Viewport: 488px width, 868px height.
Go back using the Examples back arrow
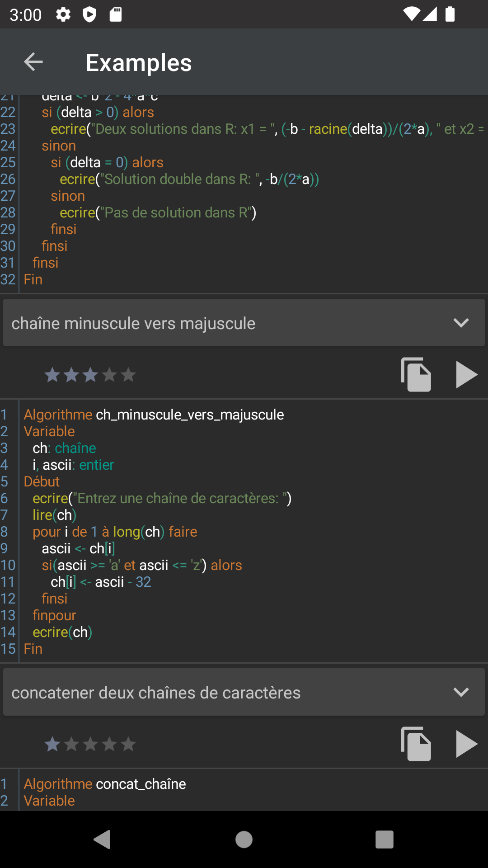tap(33, 62)
